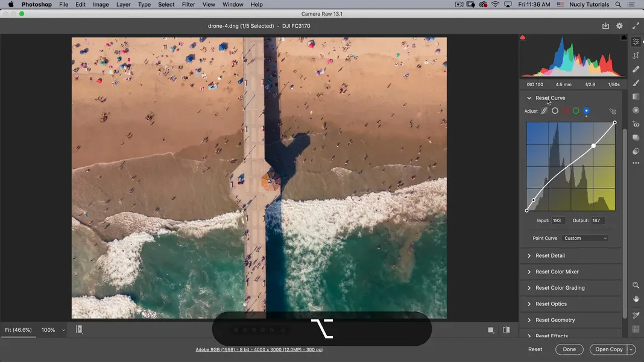Select the Graduated Filter tool
The width and height of the screenshot is (644, 362).
tap(636, 96)
